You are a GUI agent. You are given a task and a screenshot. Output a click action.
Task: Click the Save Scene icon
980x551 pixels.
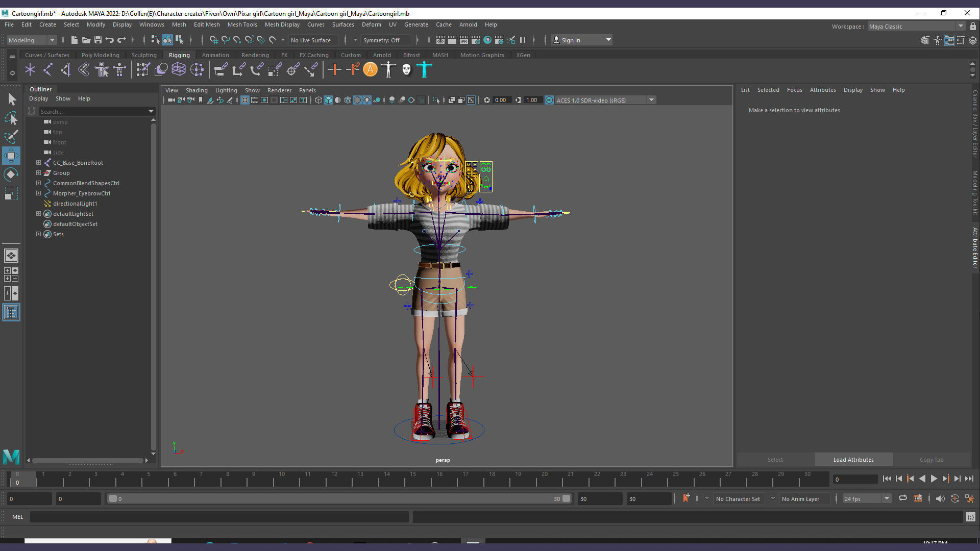[98, 40]
